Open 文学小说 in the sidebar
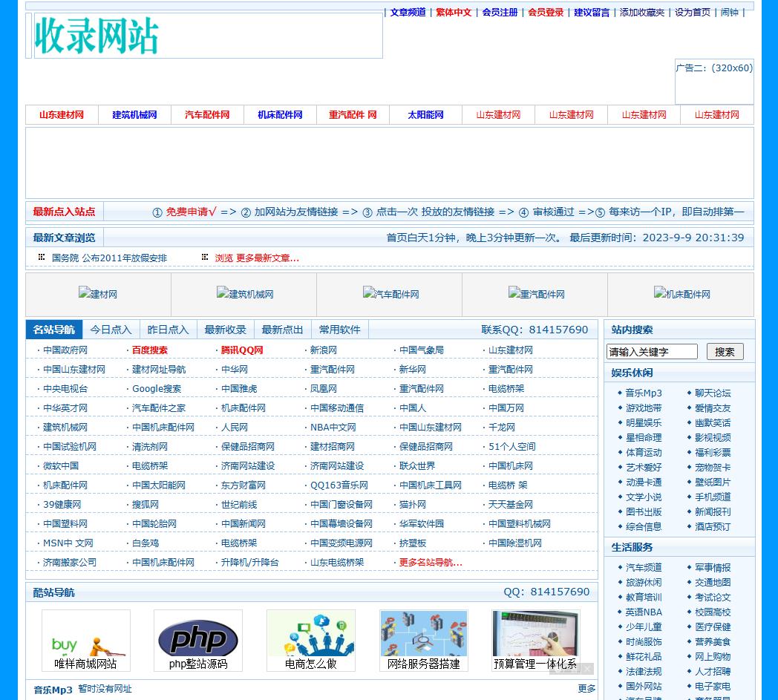778x700 pixels. tap(644, 497)
